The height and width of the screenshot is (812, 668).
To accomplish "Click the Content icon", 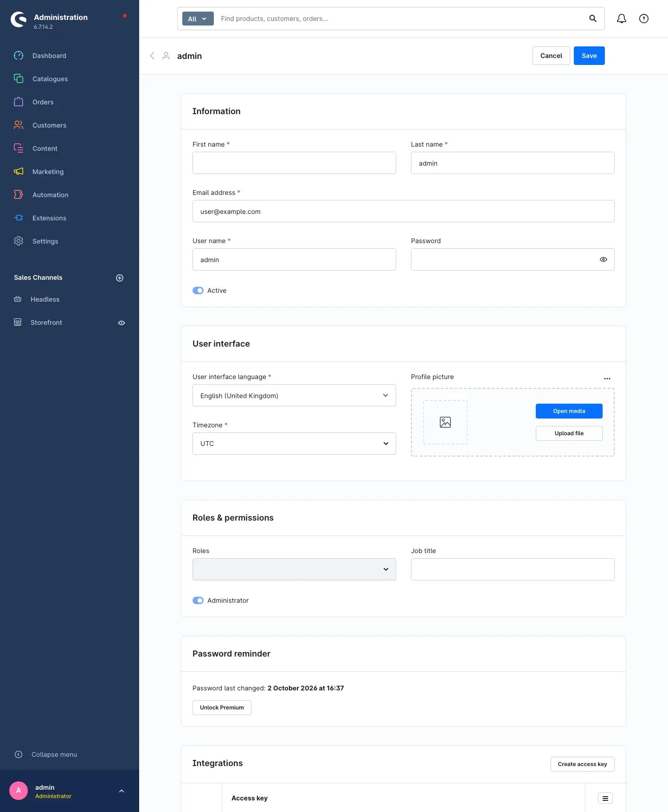I will (19, 148).
